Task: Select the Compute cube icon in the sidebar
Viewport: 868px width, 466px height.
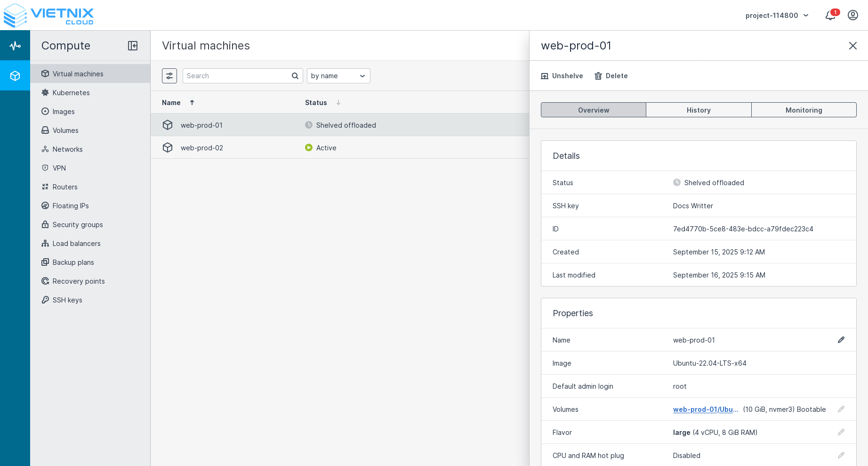Action: (15, 75)
